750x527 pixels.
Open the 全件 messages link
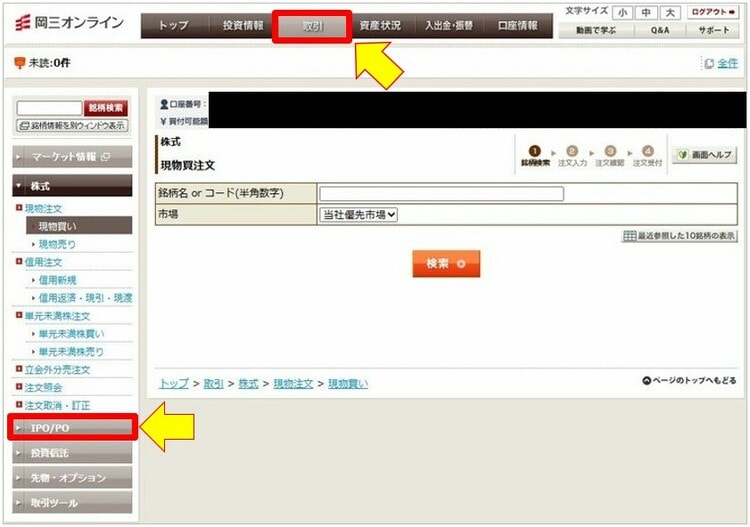click(x=727, y=64)
